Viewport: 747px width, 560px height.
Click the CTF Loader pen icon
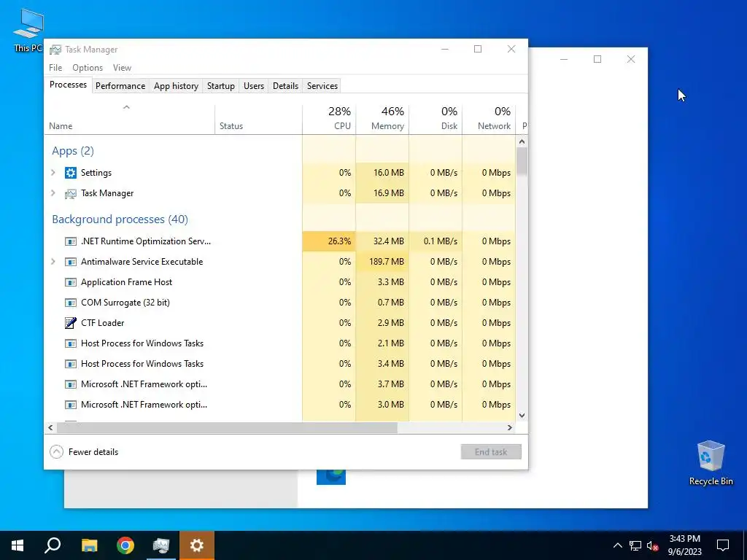[x=71, y=323]
